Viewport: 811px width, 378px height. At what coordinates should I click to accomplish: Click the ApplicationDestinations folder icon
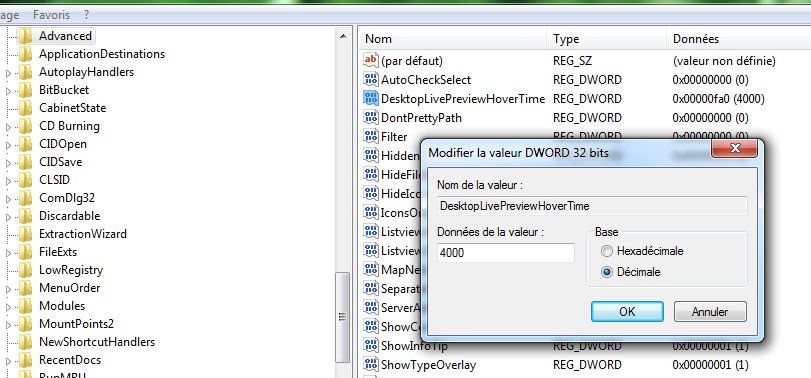[25, 54]
